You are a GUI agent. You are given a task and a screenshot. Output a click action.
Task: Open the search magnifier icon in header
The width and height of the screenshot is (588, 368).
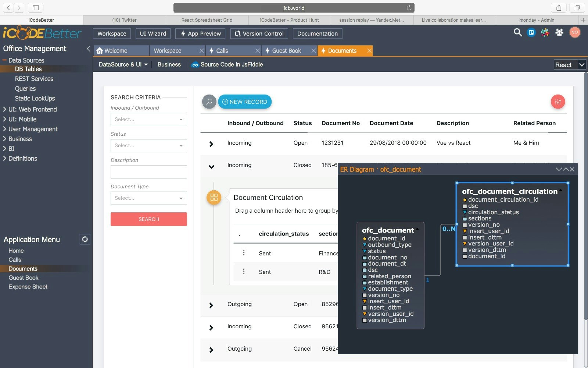click(x=518, y=32)
